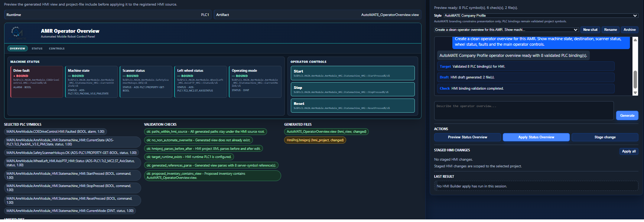
Task: Click the generated_references_parse validation check
Action: click(211, 165)
